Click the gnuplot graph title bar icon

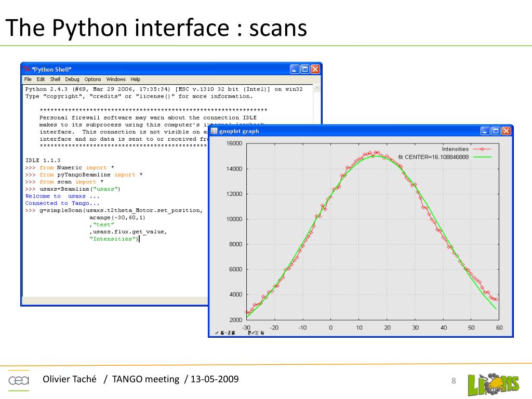coord(214,131)
